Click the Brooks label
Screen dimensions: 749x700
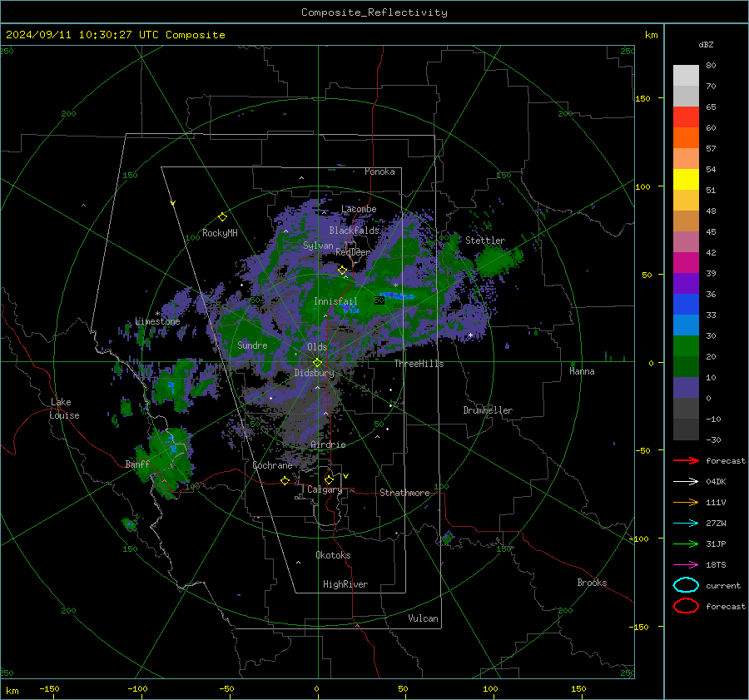pyautogui.click(x=592, y=583)
